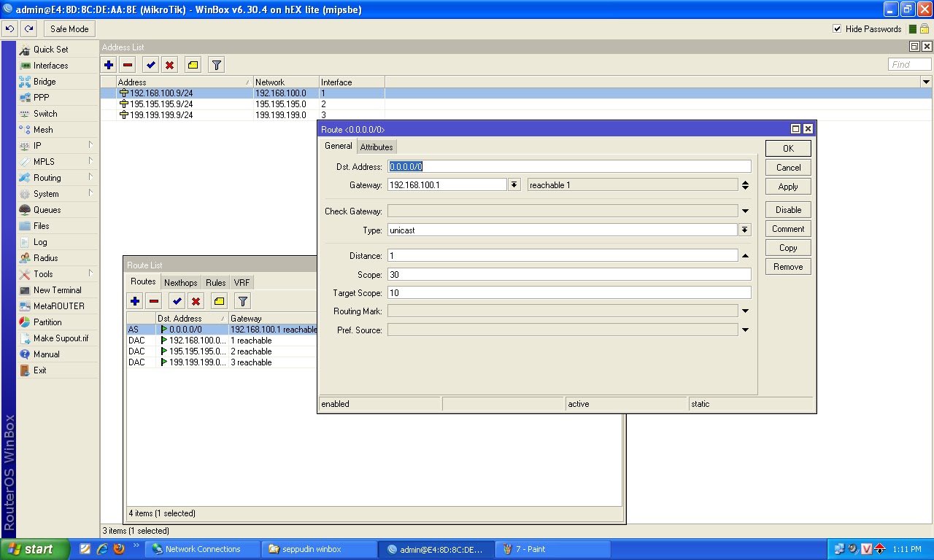This screenshot has height=560, width=934.
Task: Open Bridge menu item
Action: 58,82
